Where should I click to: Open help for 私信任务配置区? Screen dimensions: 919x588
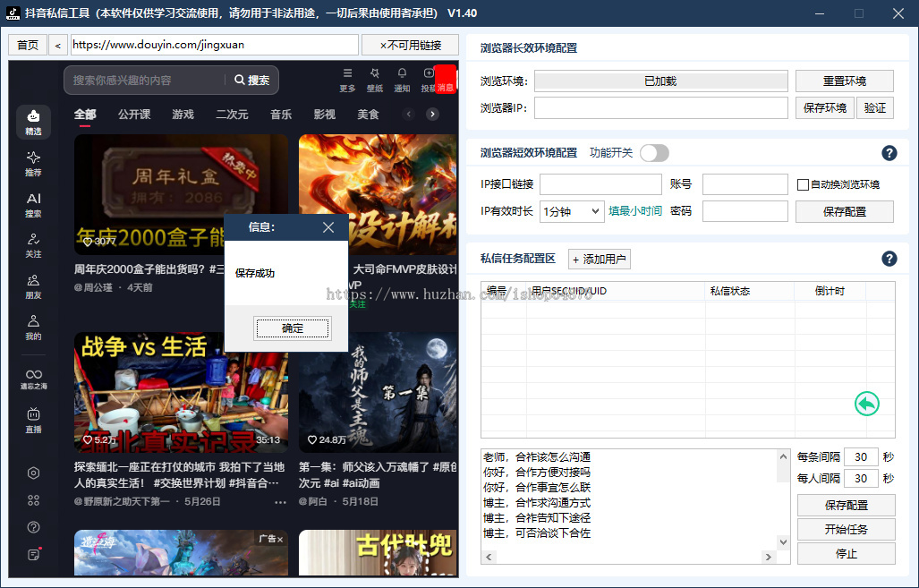coord(889,259)
